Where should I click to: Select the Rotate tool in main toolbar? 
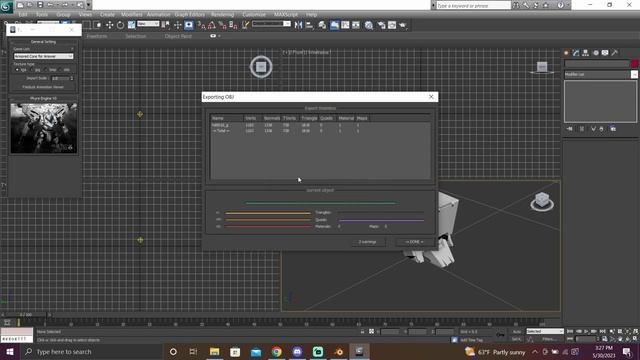(120, 25)
